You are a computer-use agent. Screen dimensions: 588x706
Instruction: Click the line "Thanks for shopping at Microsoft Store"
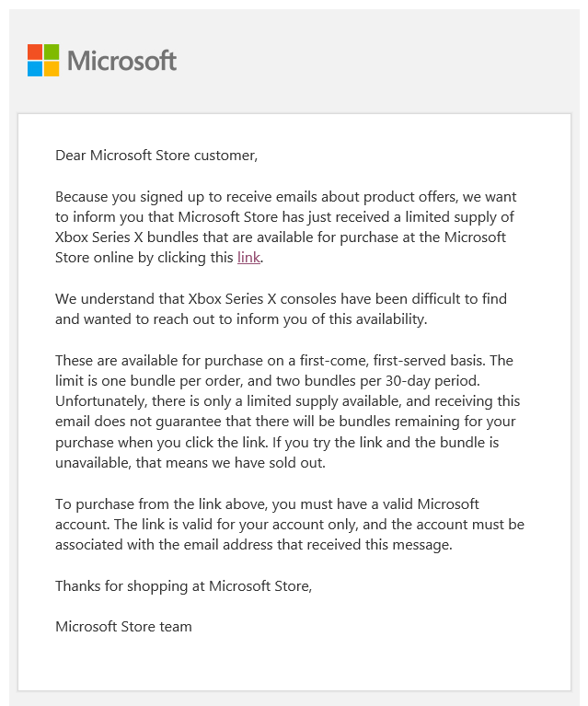point(184,585)
